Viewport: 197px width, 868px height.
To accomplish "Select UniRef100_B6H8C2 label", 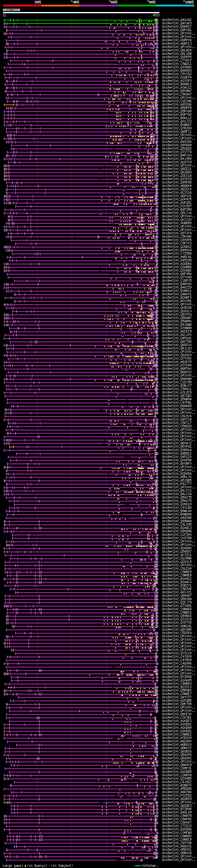I will tap(177, 84).
